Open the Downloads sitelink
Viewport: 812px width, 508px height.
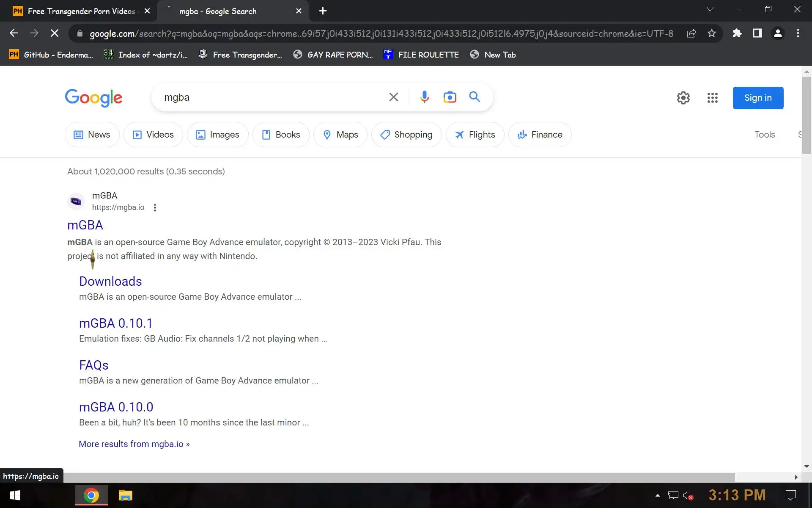click(110, 281)
